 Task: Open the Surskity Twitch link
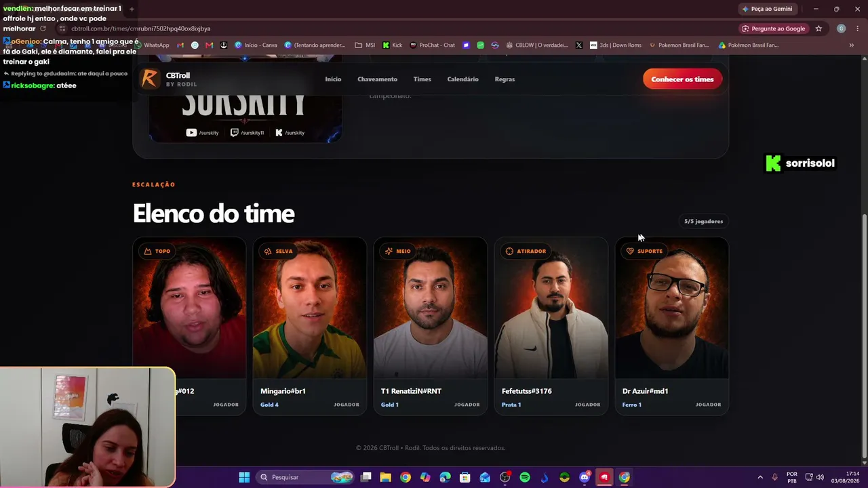point(247,133)
